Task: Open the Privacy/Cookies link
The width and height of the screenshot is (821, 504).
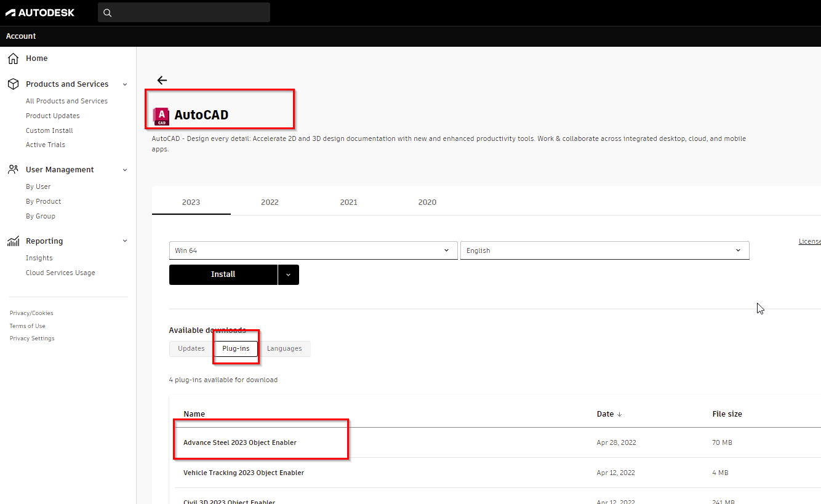Action: click(31, 313)
